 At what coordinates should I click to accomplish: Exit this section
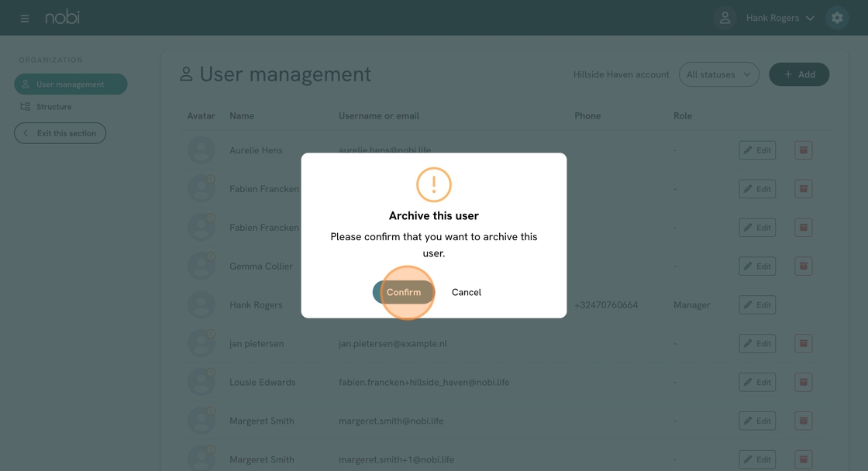(60, 132)
